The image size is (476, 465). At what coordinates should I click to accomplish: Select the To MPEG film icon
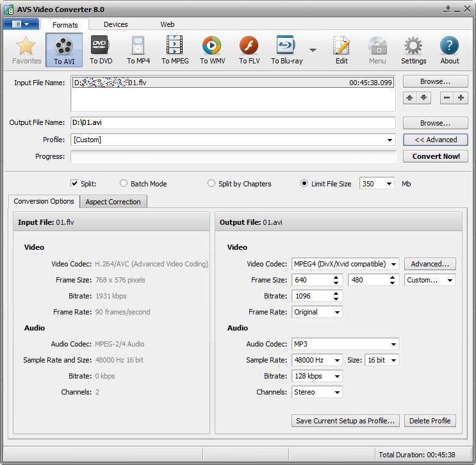(x=175, y=50)
